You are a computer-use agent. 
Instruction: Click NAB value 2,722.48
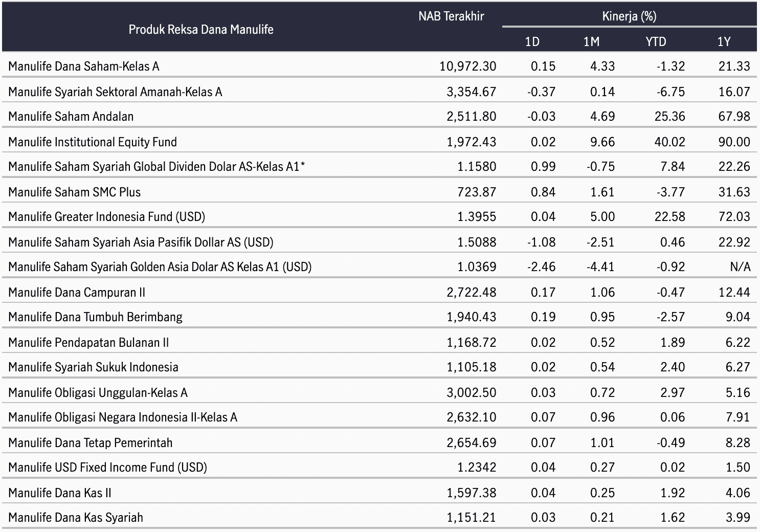[472, 292]
